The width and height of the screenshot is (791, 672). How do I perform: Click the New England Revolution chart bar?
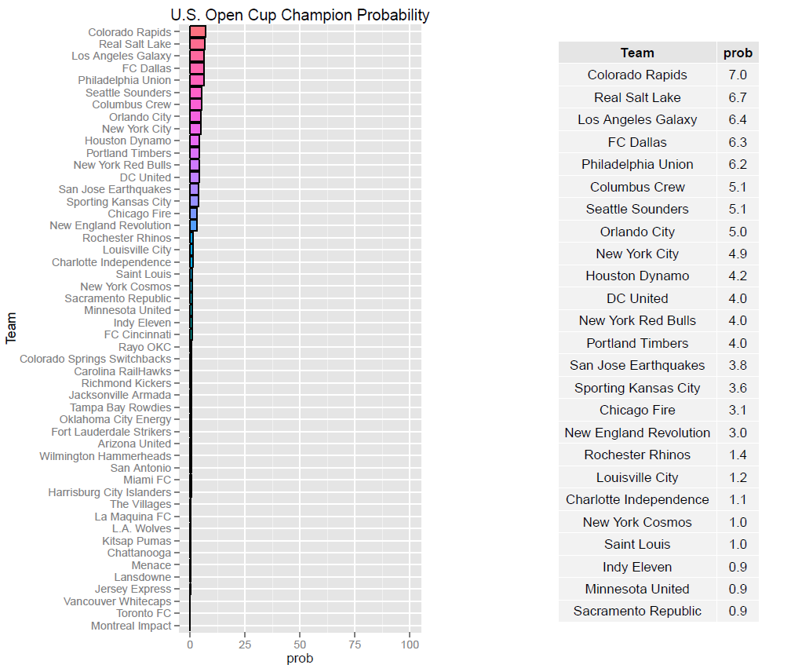pyautogui.click(x=193, y=225)
